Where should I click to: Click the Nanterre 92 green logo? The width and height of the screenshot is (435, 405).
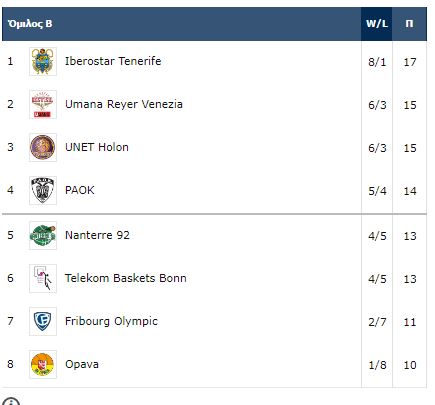click(x=43, y=235)
